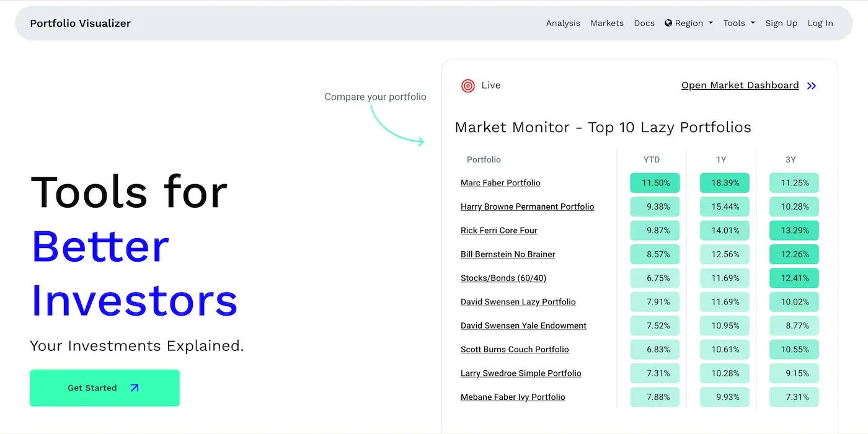Click the 7.88% YTD value
Image resolution: width=868 pixels, height=434 pixels.
point(655,397)
